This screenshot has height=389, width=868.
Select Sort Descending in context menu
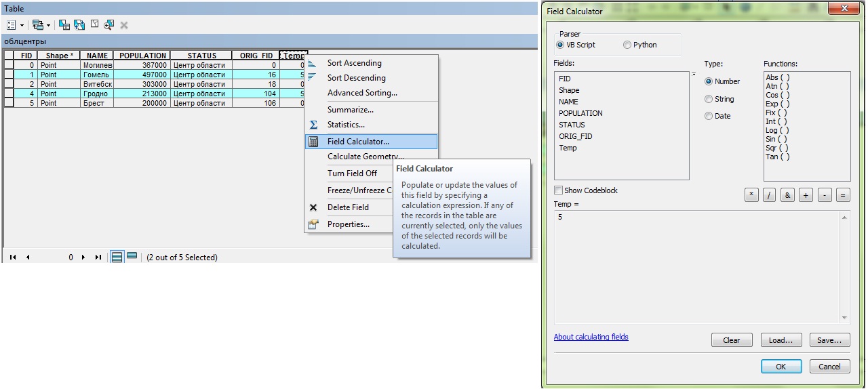[356, 78]
